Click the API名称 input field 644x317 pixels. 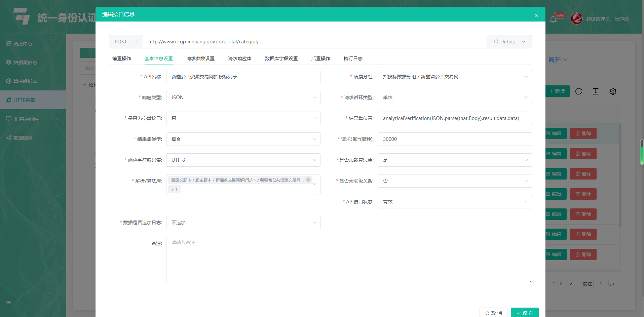pos(243,77)
